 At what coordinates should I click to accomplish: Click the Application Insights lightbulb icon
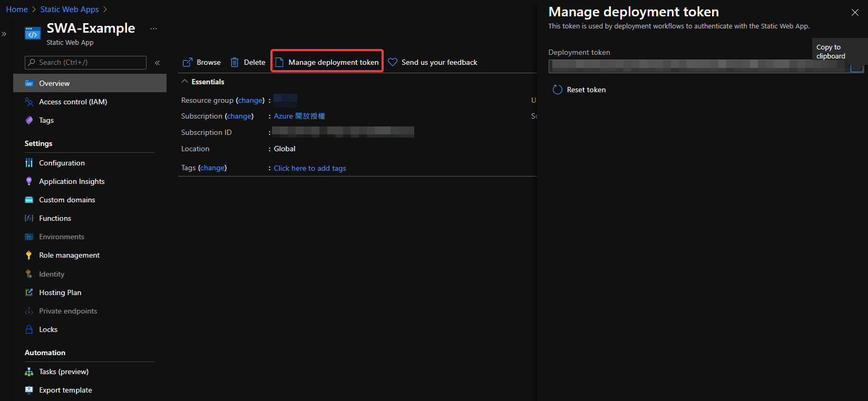coord(29,181)
